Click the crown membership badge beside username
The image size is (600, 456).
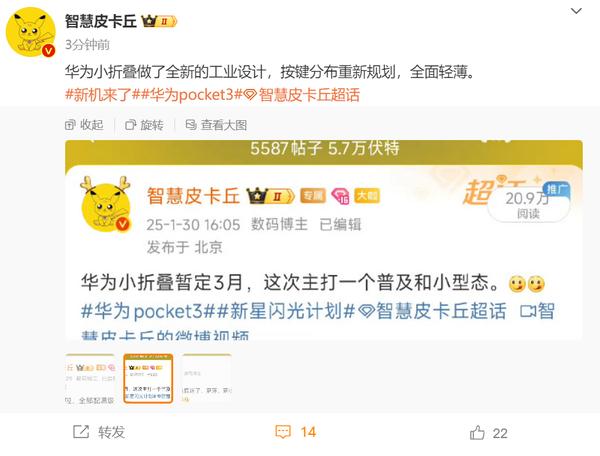[x=159, y=21]
